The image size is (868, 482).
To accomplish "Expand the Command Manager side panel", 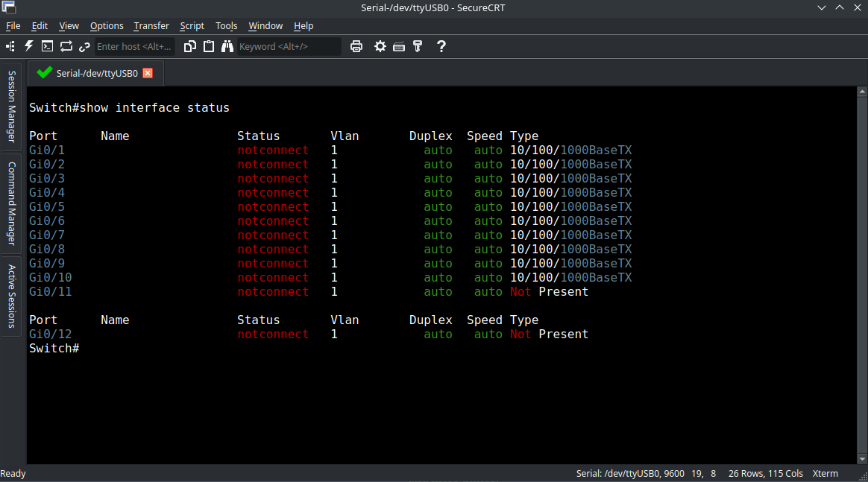I will pyautogui.click(x=11, y=203).
